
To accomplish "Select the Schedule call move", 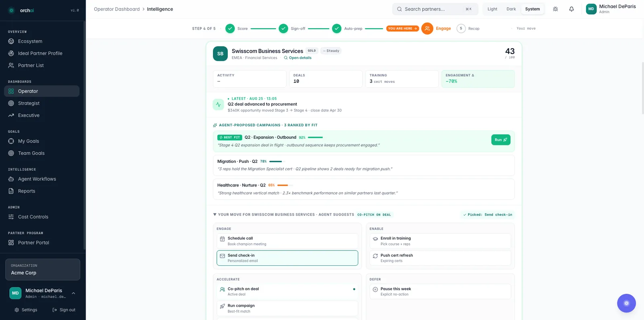I will click(x=287, y=241).
